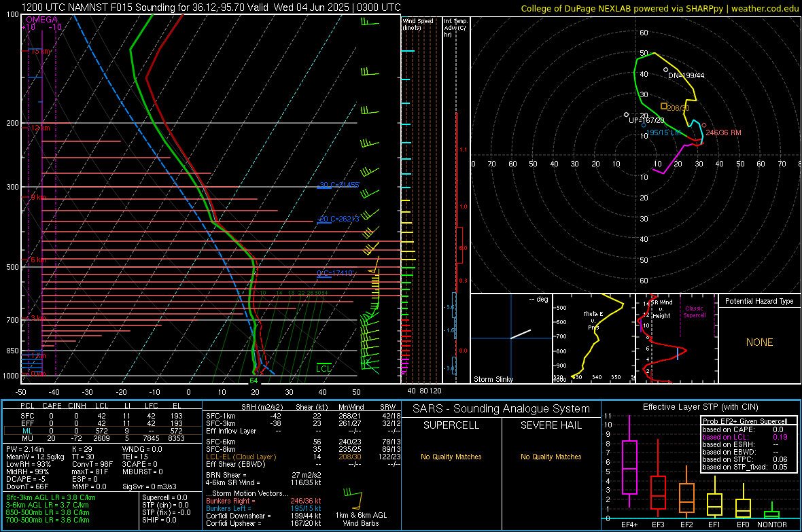Click the SFC-6km shear row

point(303,442)
